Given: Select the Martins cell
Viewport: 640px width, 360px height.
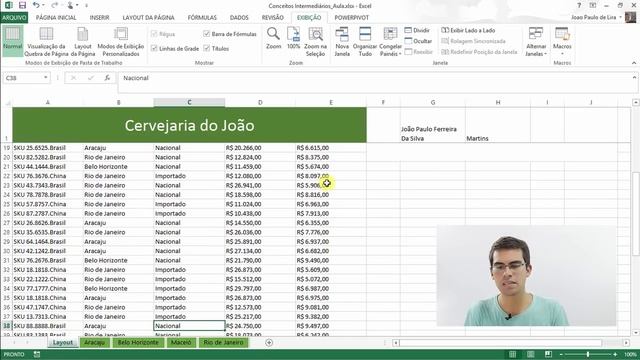Looking at the screenshot, I should 498,125.
